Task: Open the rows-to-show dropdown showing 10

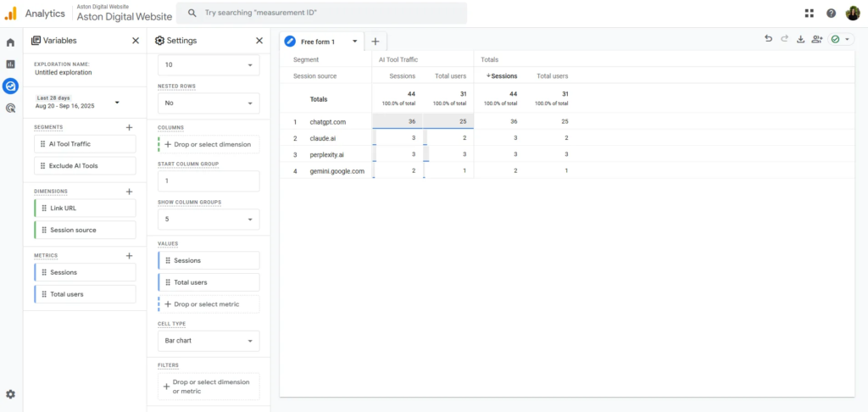Action: pyautogui.click(x=209, y=64)
